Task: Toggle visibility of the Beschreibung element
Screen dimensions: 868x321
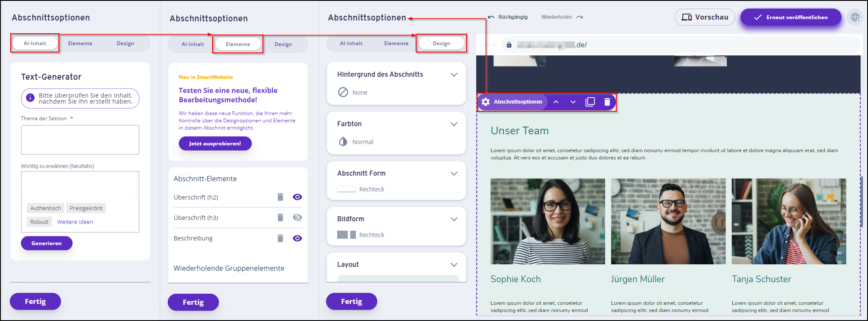Action: tap(297, 238)
